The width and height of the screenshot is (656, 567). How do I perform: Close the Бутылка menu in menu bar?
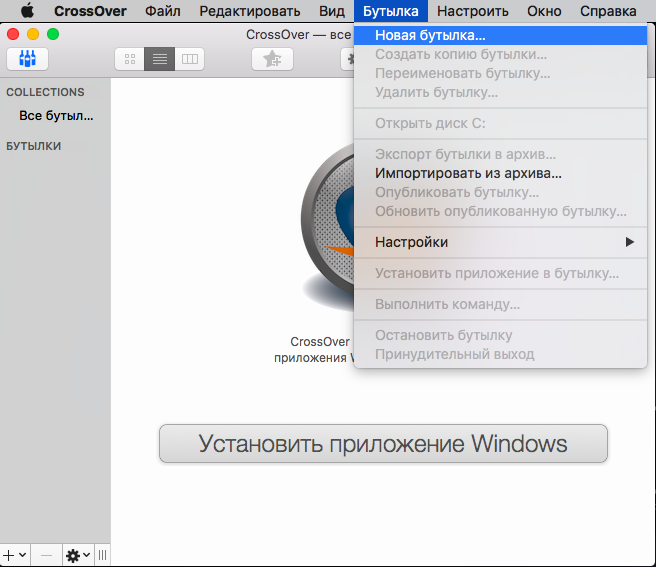[391, 11]
